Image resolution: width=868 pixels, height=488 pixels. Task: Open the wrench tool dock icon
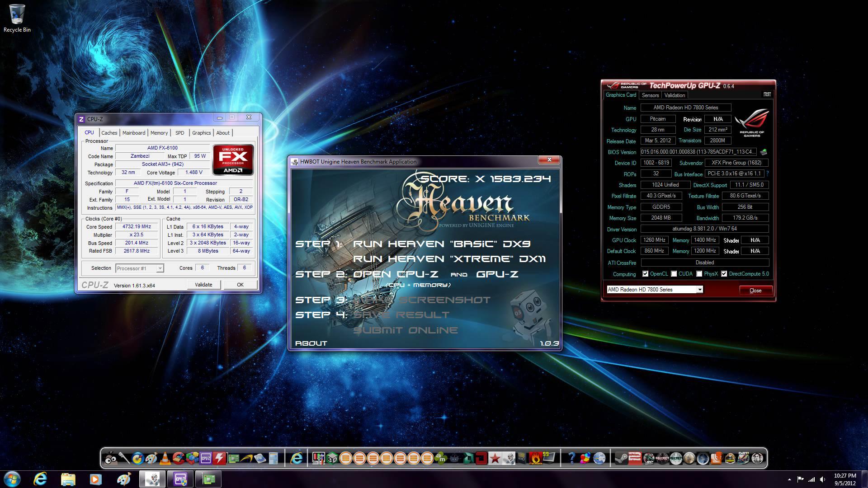[124, 458]
